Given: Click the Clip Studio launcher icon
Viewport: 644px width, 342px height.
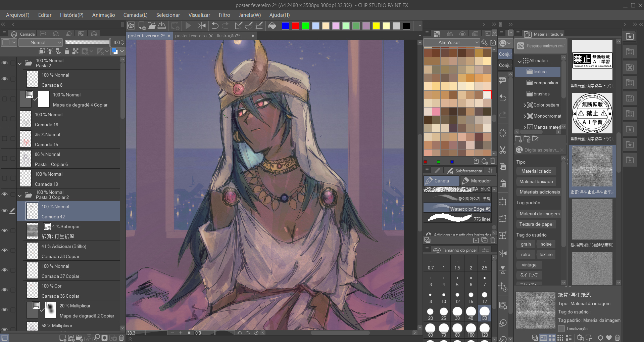Looking at the screenshot, I should (131, 26).
